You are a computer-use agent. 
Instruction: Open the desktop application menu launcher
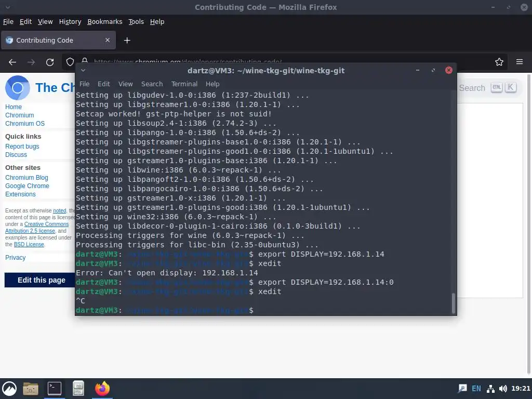9,389
